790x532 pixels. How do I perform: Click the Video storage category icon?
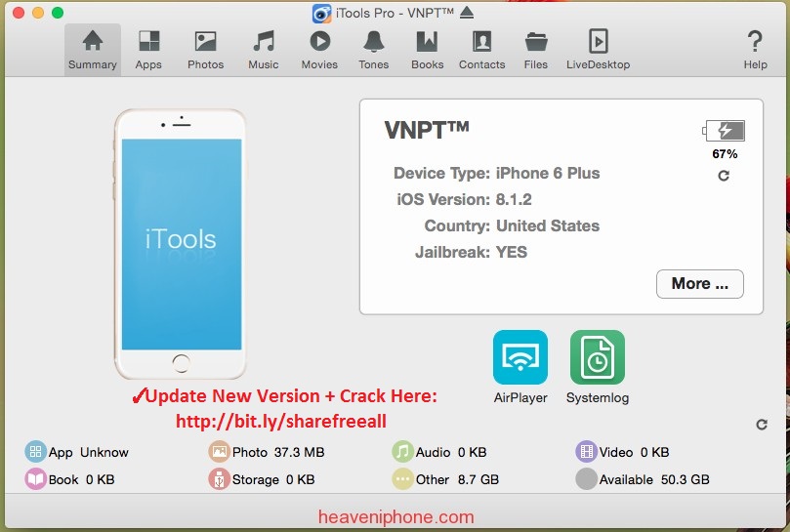pos(586,451)
